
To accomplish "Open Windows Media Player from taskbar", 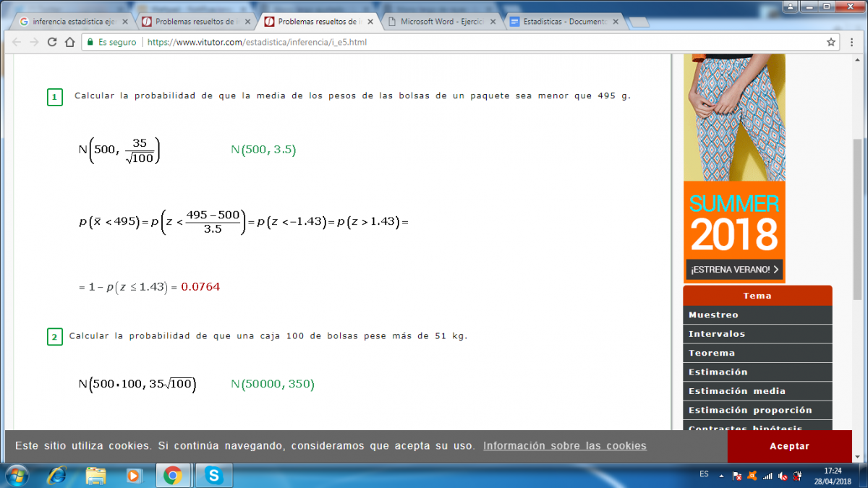I will pyautogui.click(x=134, y=475).
